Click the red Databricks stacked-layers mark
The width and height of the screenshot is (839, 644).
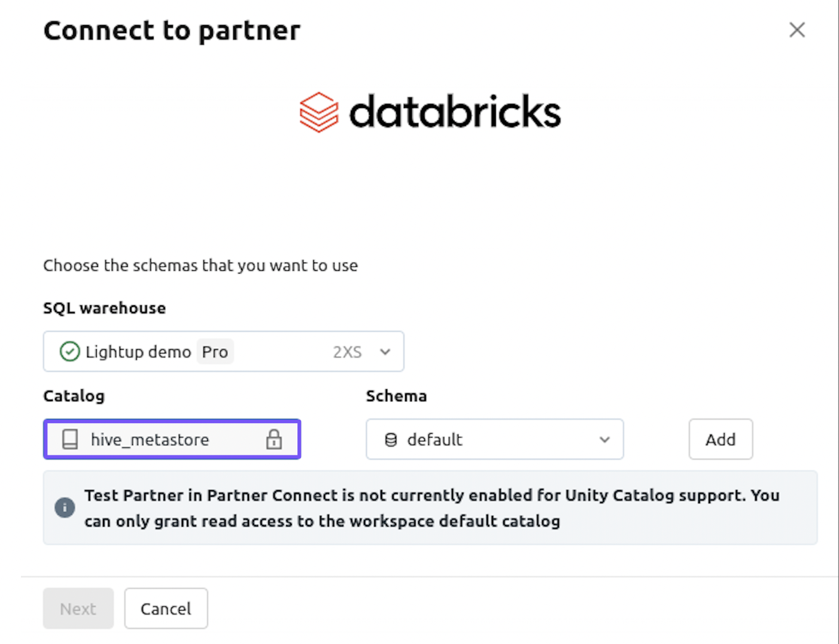coord(318,111)
